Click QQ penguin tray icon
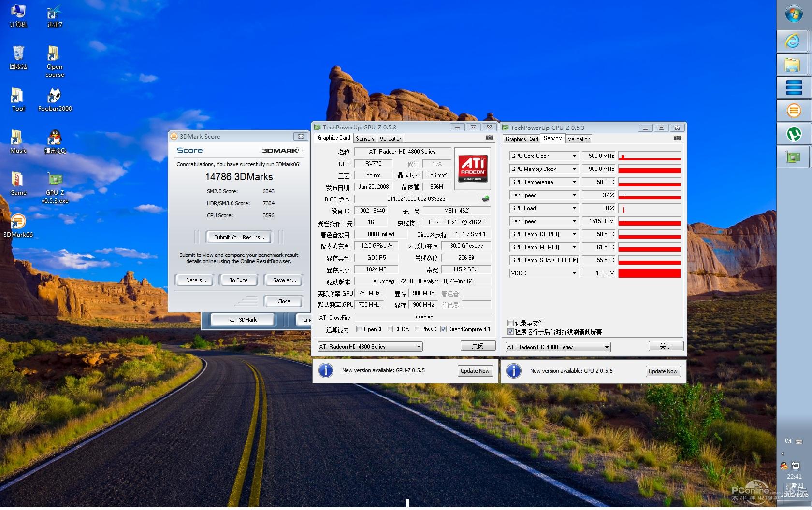 784,466
